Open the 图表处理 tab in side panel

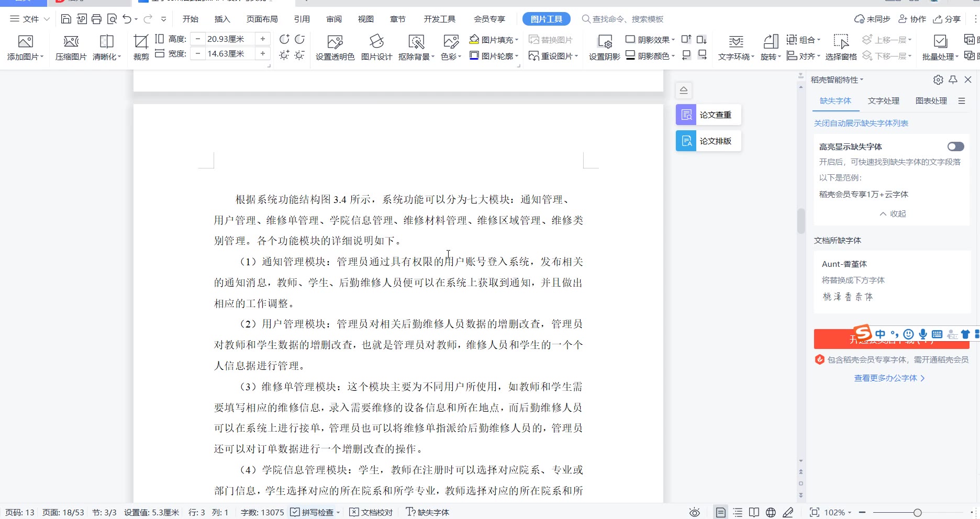point(931,100)
